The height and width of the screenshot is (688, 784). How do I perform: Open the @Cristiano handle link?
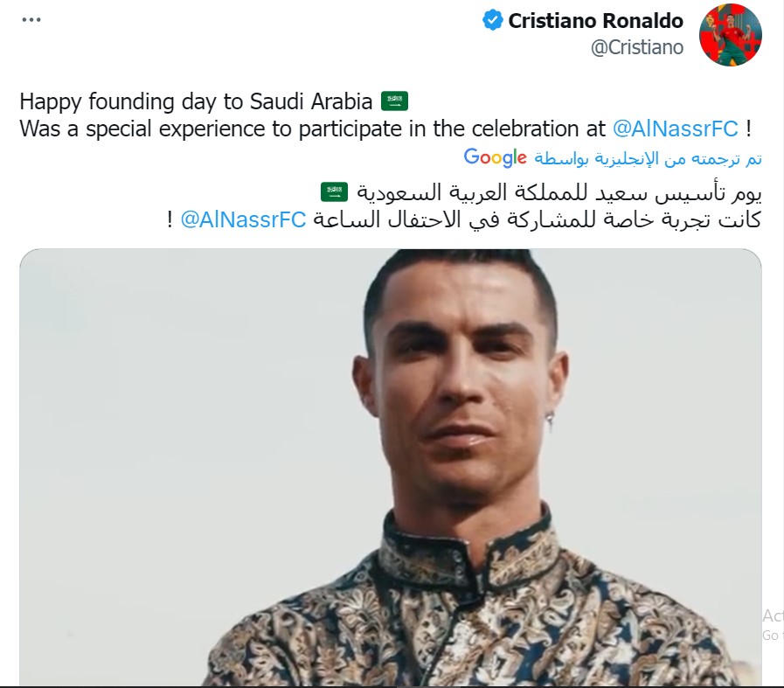[637, 47]
